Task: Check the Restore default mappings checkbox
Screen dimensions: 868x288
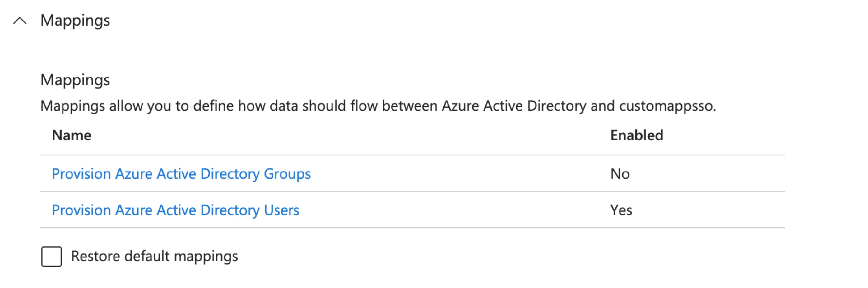Action: [x=51, y=257]
